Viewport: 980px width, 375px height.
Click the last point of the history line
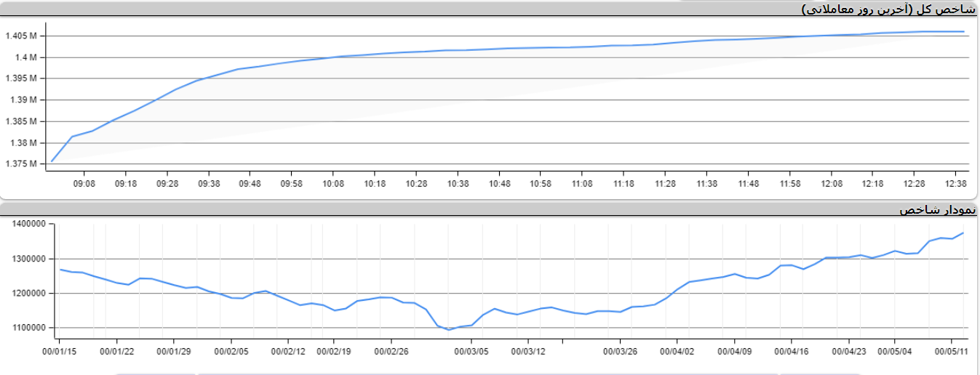click(963, 233)
